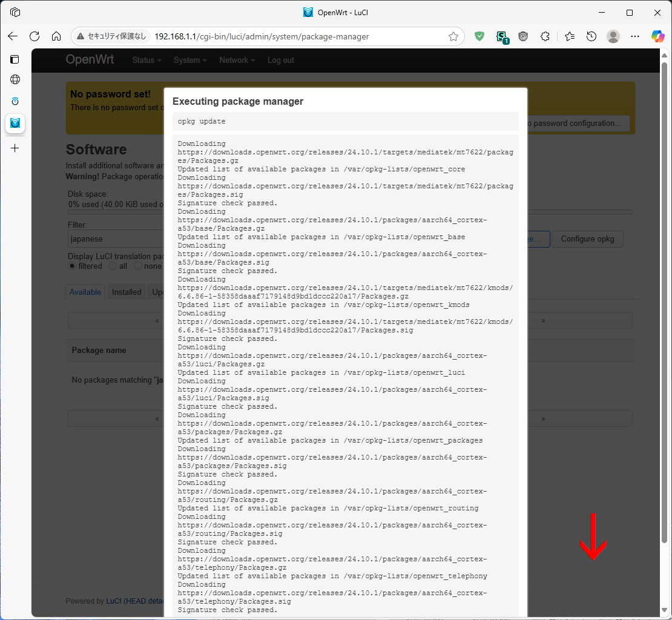The width and height of the screenshot is (672, 620).
Task: Launch Copilot from the toolbar
Action: pos(657,36)
